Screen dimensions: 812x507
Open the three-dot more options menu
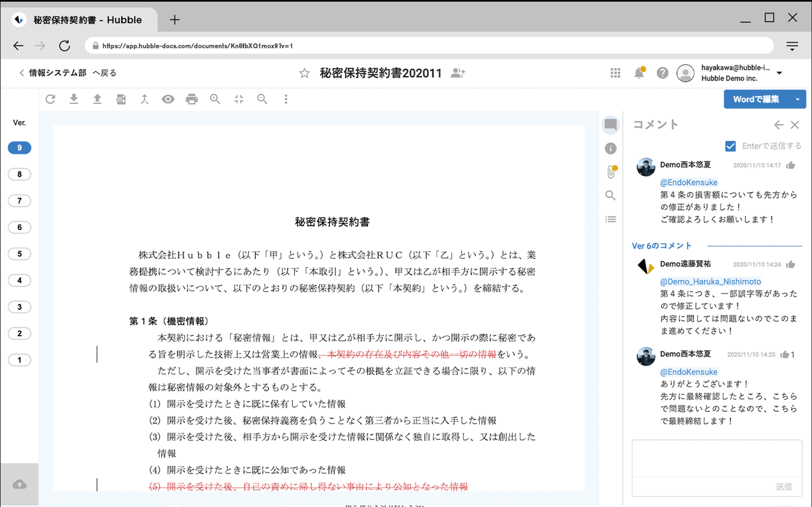[x=286, y=99]
